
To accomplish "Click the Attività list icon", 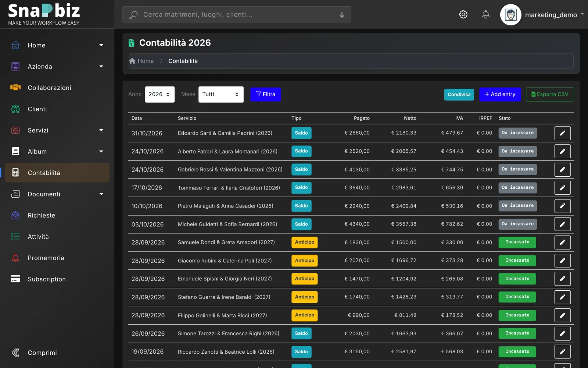I will tap(15, 237).
